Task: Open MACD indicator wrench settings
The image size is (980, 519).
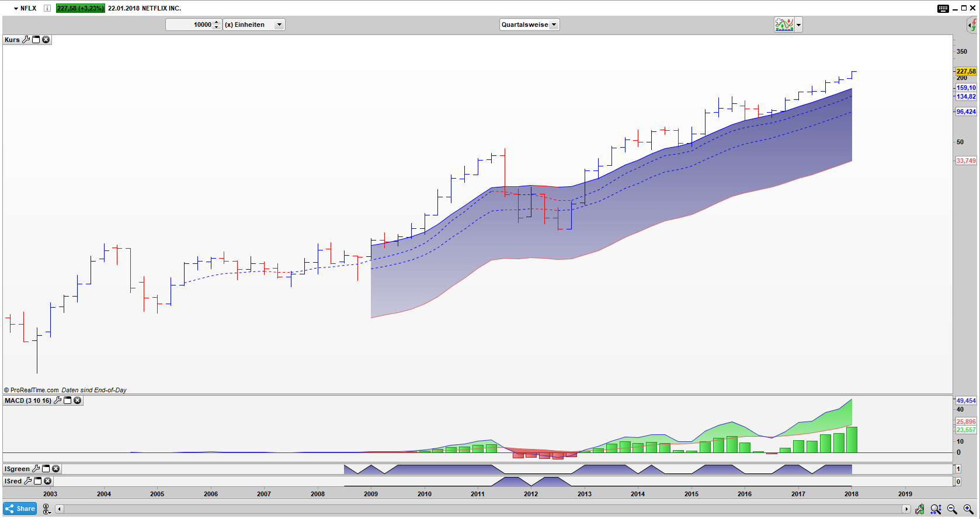Action: [x=57, y=400]
